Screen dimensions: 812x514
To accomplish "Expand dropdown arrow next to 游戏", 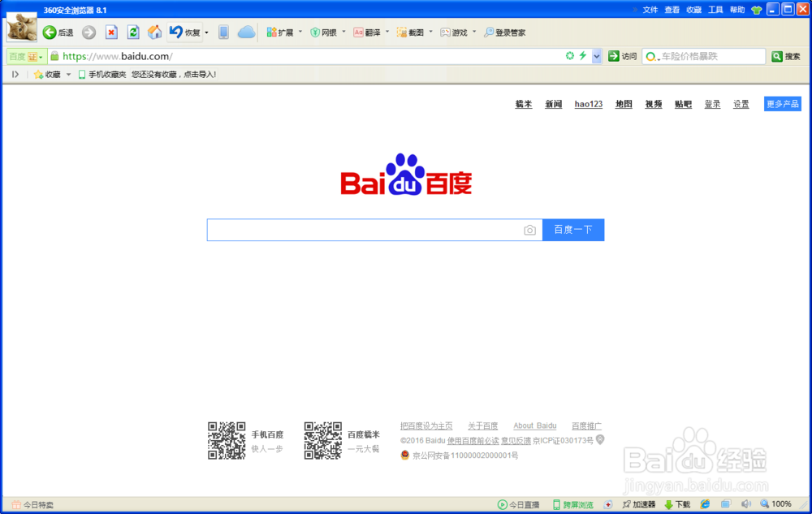I will click(x=474, y=32).
